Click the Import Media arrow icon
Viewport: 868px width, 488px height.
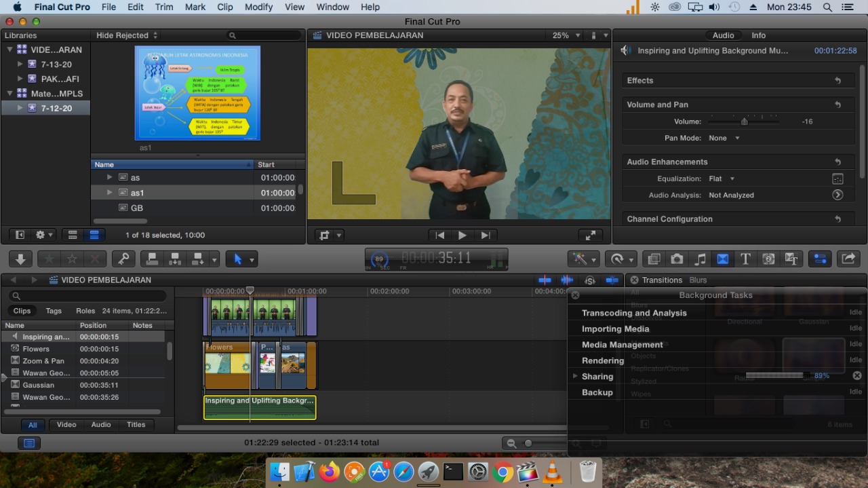click(20, 259)
